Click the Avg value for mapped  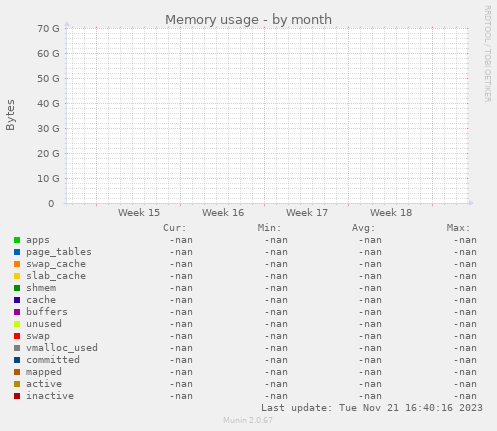(x=370, y=372)
